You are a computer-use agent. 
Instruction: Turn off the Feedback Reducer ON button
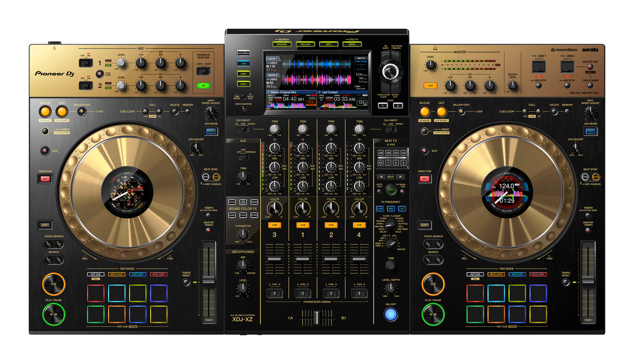pos(203,85)
